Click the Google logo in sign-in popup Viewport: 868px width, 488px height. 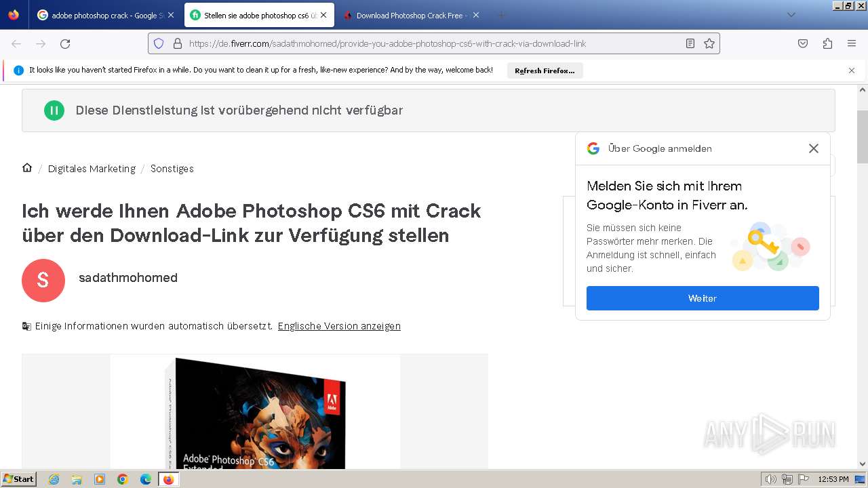[x=593, y=148]
